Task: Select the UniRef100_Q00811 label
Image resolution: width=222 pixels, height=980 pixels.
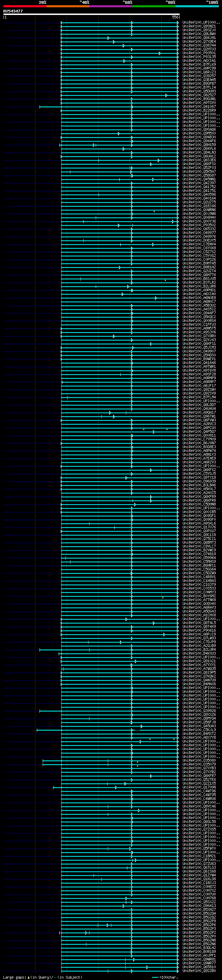Action: (199, 435)
